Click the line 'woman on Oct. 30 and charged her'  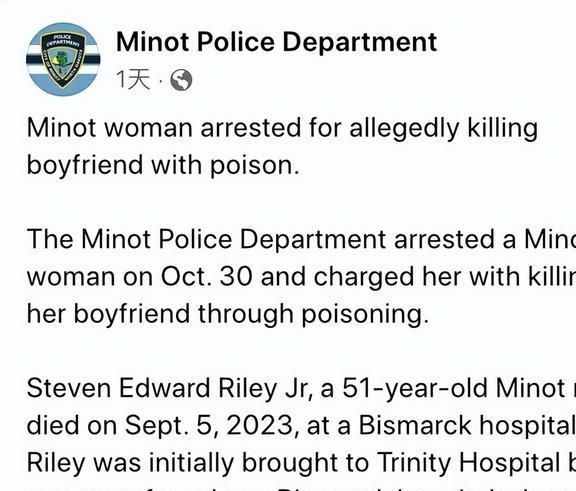pos(301,277)
